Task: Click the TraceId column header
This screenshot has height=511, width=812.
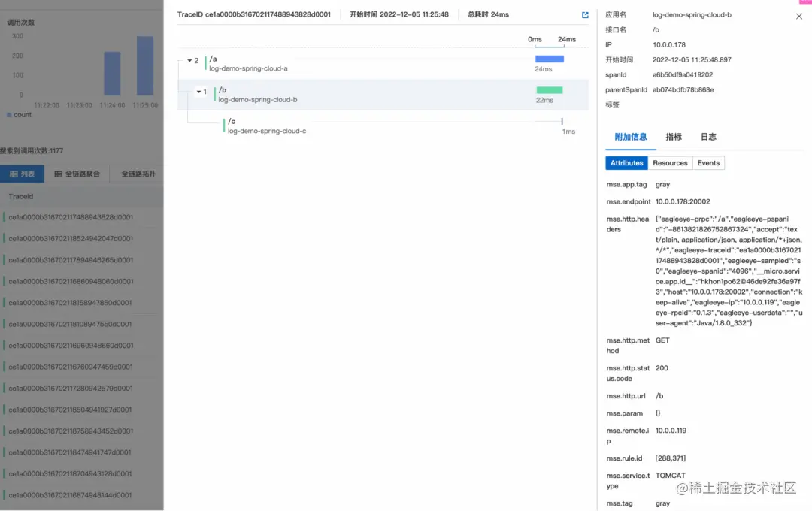Action: [21, 197]
